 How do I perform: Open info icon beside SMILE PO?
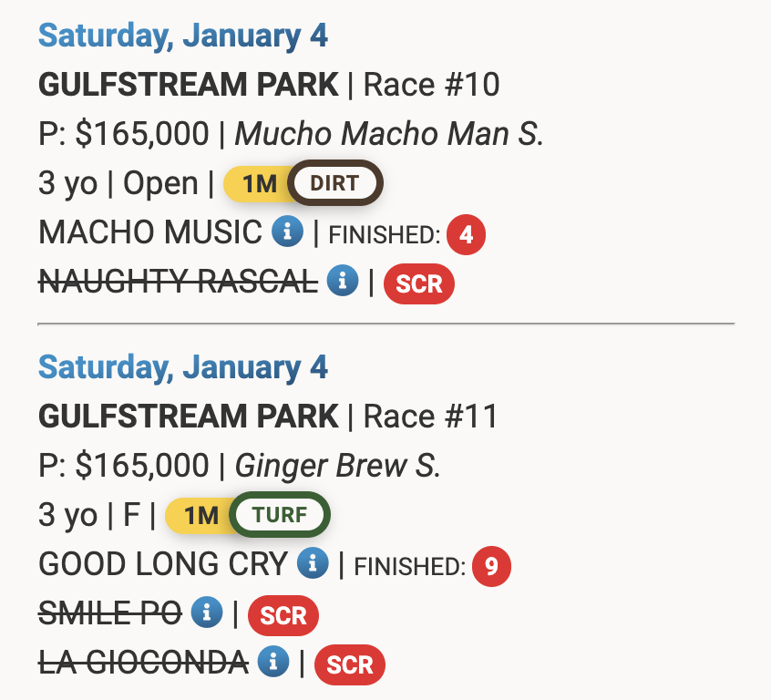coord(207,613)
